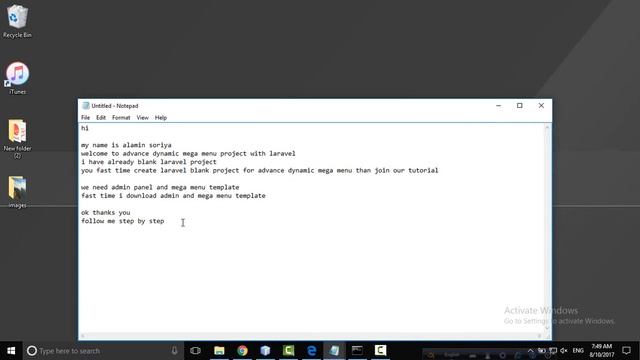Switch to Notepad taskbar button
The height and width of the screenshot is (360, 640).
[334, 351]
